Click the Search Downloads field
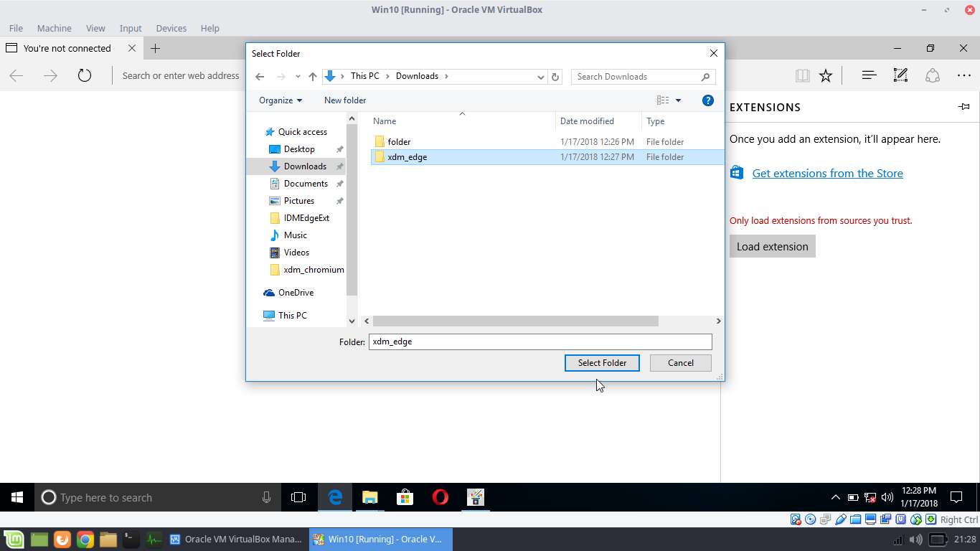The width and height of the screenshot is (980, 551). click(636, 77)
